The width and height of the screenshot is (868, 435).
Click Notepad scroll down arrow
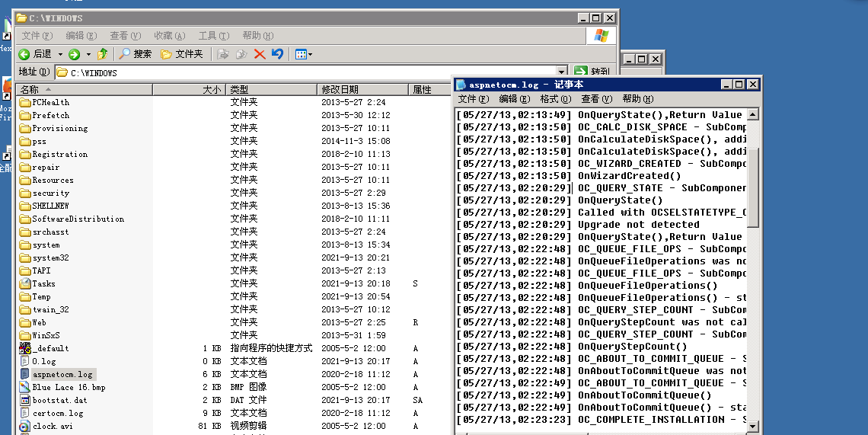click(x=753, y=426)
